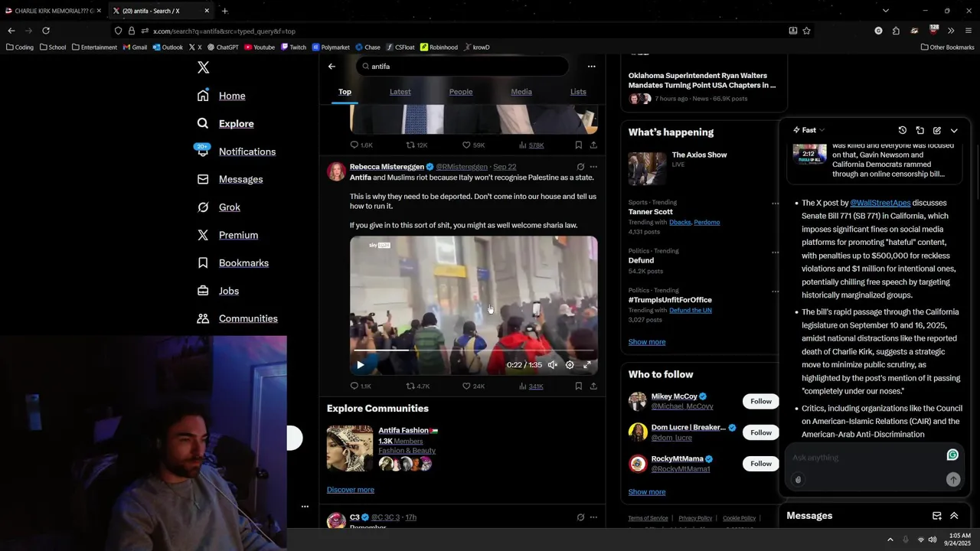Viewport: 980px width, 551px height.
Task: Open Messages from the sidebar
Action: pos(230,179)
